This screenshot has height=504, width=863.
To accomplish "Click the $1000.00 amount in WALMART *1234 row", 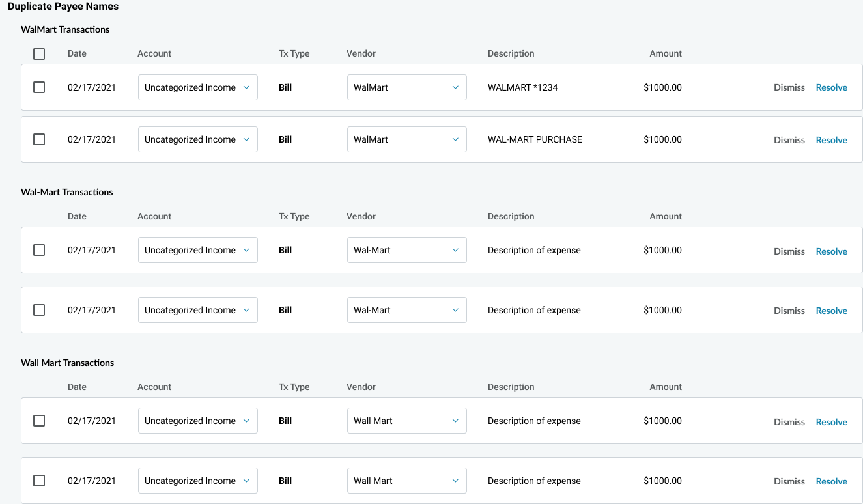I will [662, 87].
